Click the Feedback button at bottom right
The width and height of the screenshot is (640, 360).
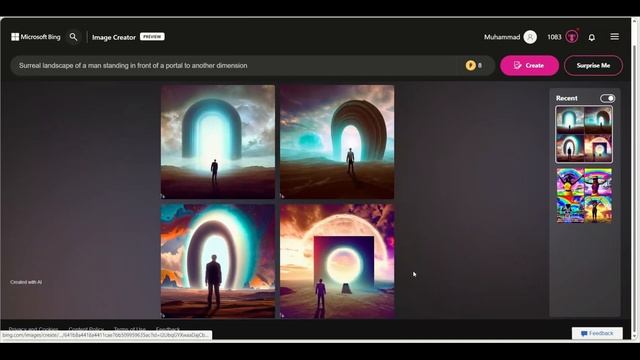point(597,333)
